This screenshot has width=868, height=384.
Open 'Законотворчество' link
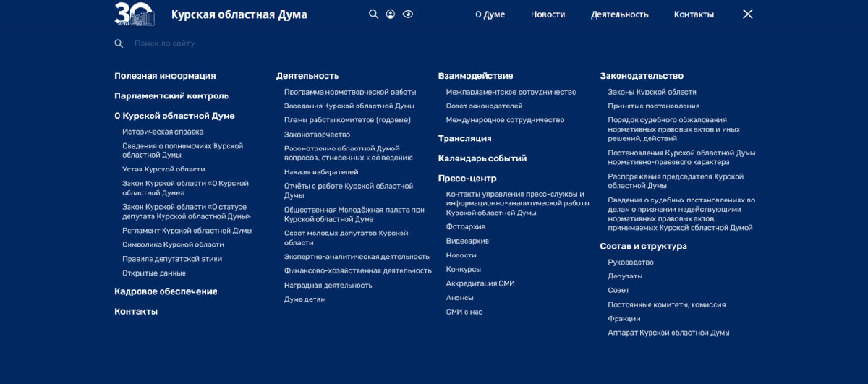point(317,135)
